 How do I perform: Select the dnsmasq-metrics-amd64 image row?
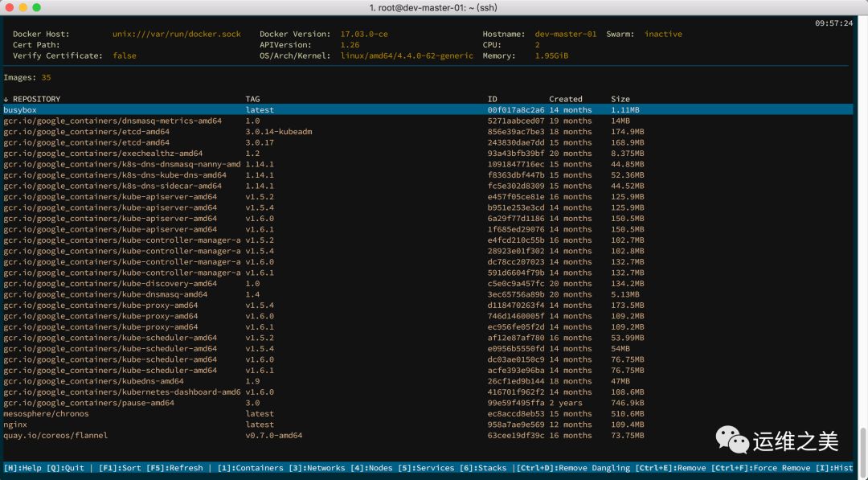click(x=428, y=121)
